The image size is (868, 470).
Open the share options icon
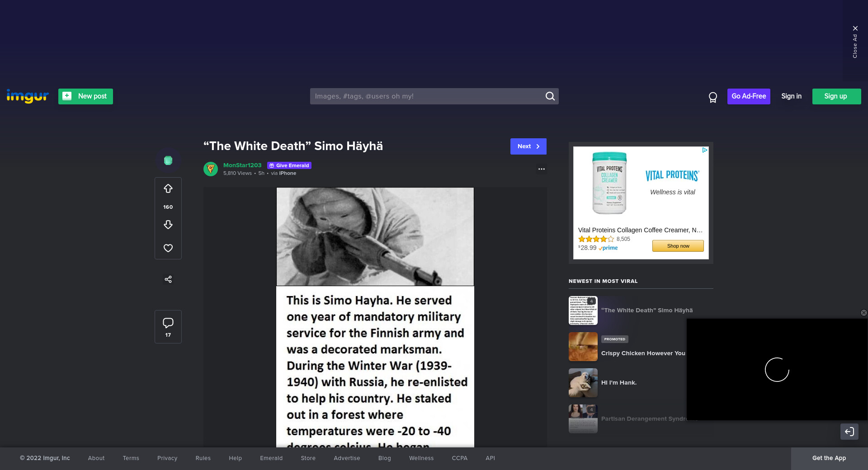(x=168, y=279)
